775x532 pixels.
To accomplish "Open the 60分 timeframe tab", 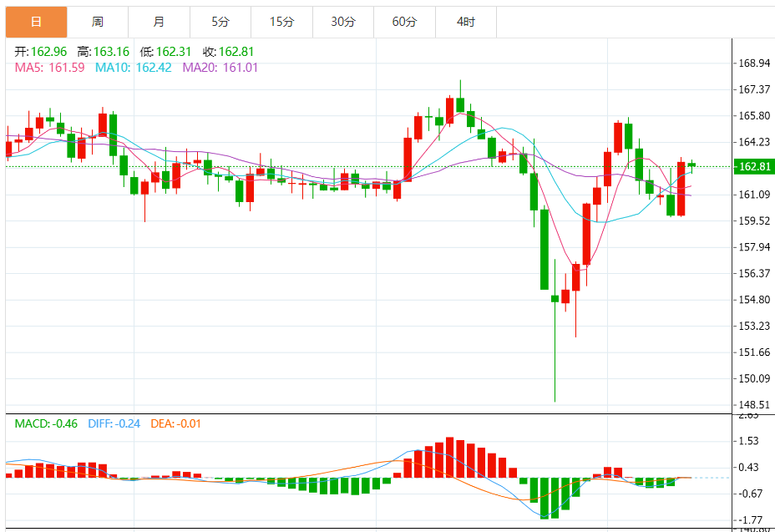I will coord(404,22).
